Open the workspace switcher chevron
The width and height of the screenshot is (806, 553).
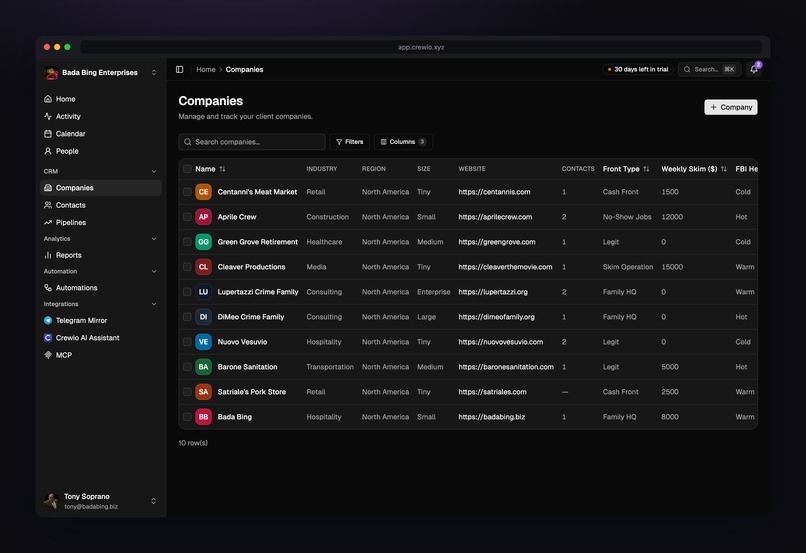(154, 72)
